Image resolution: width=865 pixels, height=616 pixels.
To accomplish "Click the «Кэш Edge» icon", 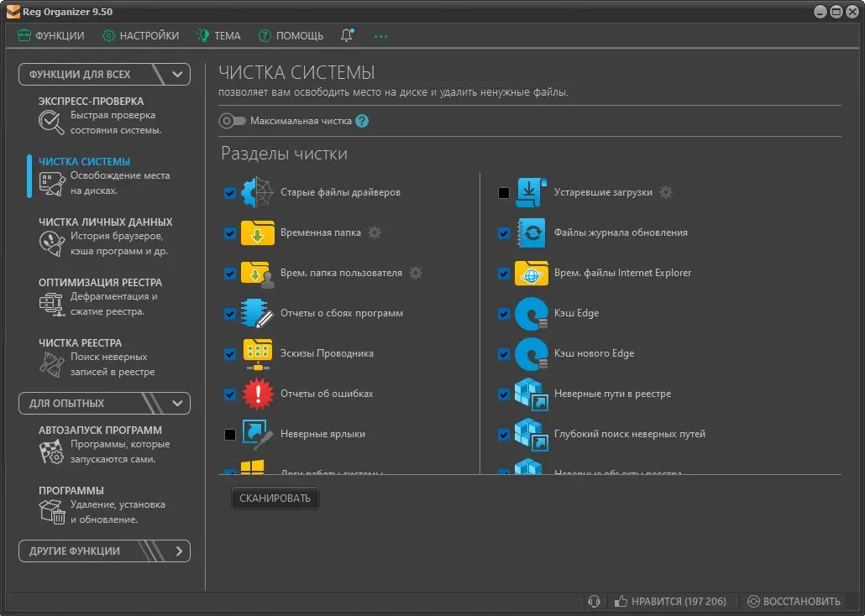I will click(530, 313).
